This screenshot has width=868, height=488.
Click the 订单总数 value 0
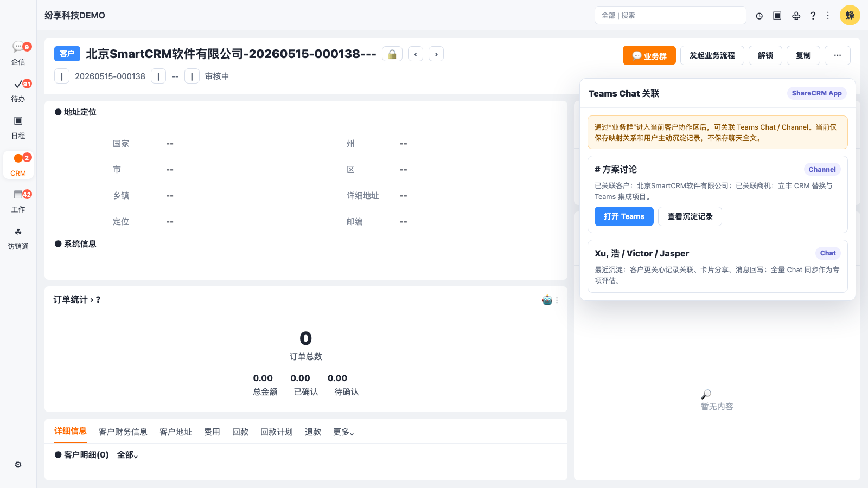click(306, 338)
